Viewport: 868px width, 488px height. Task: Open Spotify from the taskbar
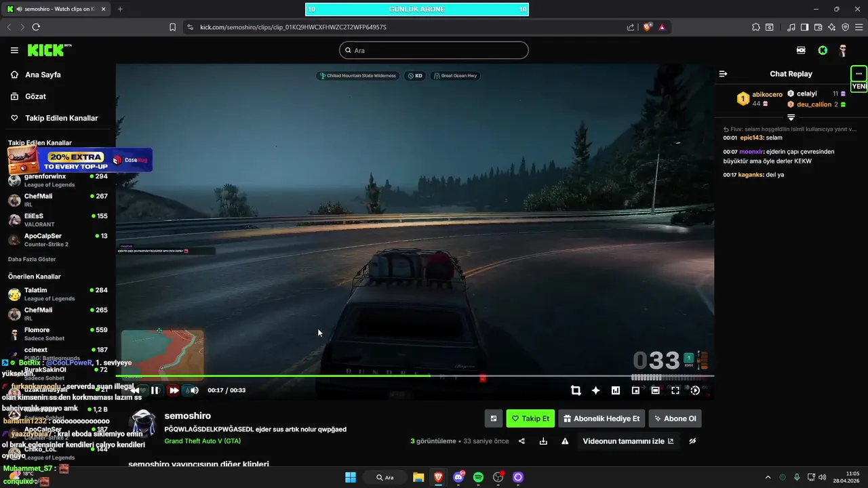pyautogui.click(x=478, y=477)
